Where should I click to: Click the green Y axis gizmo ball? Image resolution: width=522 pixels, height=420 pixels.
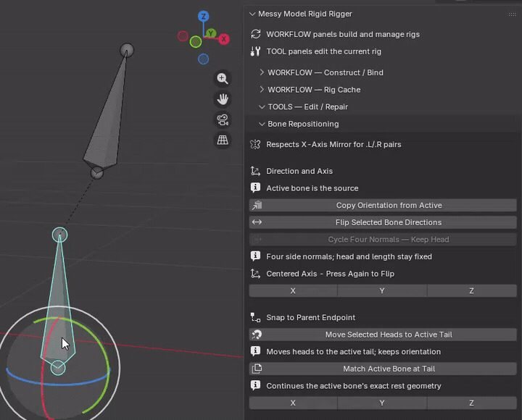click(x=211, y=33)
